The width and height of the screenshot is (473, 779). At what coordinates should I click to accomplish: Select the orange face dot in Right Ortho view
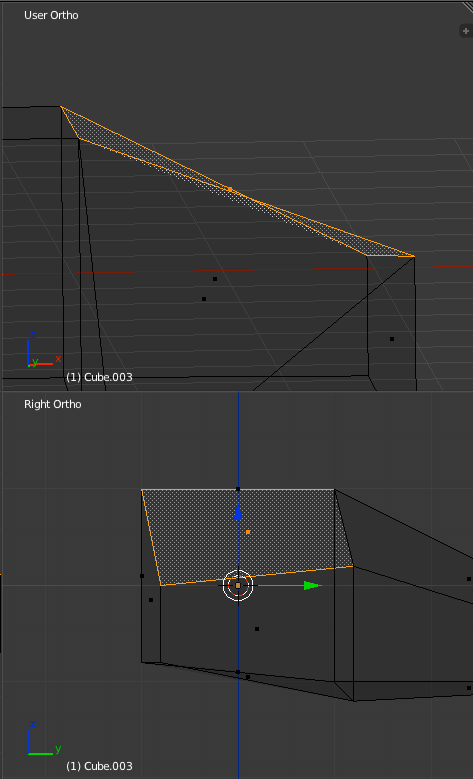248,532
